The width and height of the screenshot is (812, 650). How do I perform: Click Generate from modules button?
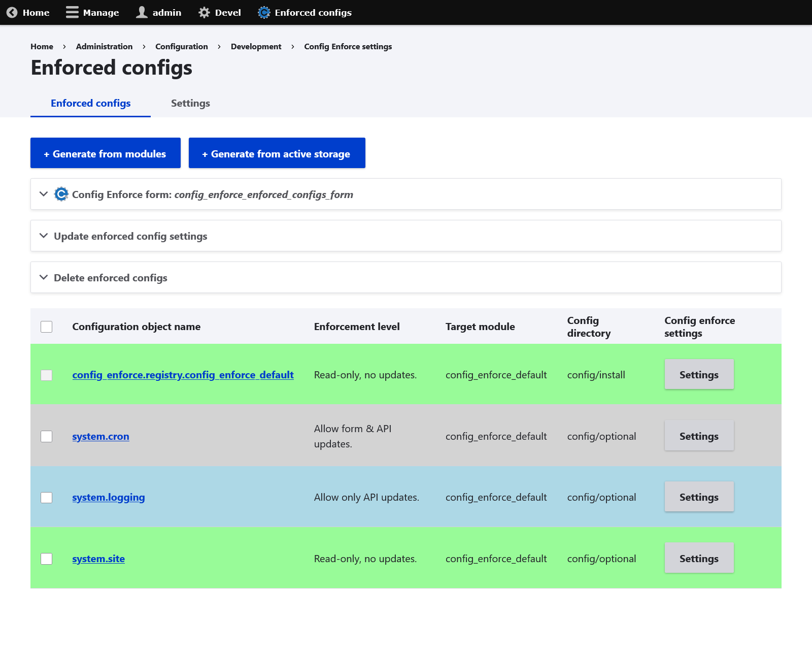pyautogui.click(x=105, y=153)
